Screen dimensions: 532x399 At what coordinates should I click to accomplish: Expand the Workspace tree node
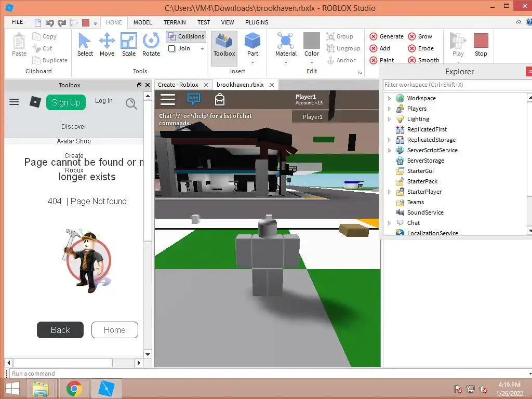389,98
